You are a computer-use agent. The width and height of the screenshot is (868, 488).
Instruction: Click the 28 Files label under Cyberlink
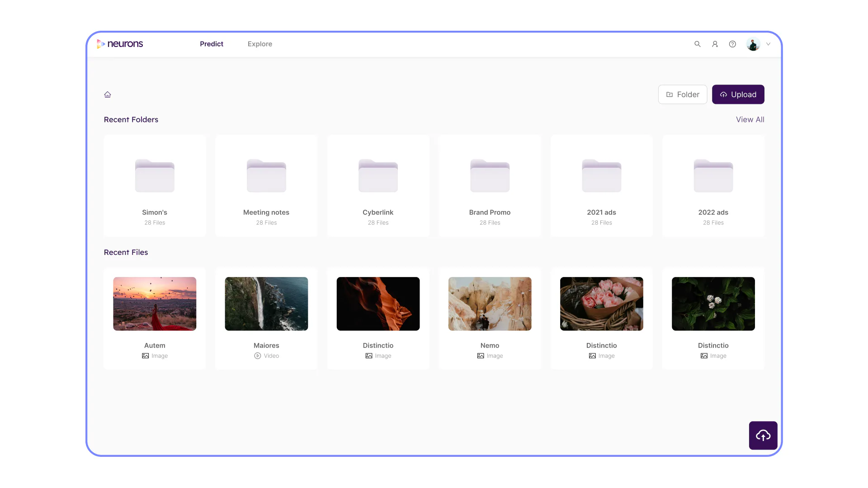(x=378, y=223)
